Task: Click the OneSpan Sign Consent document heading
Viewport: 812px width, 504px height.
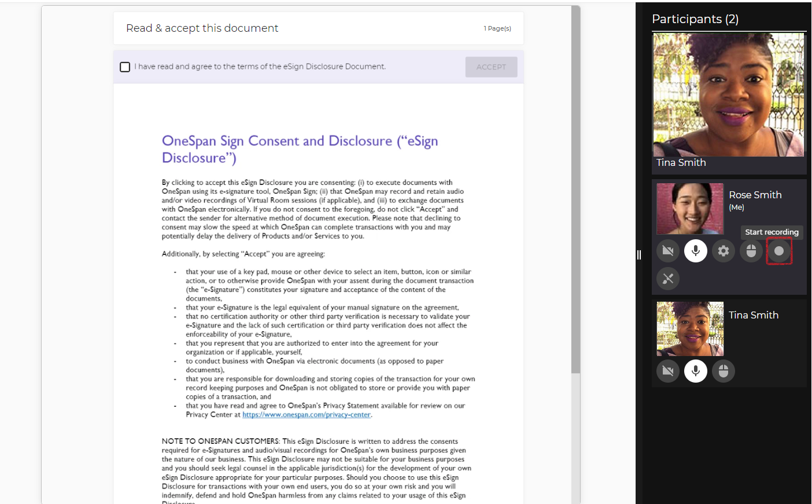Action: (300, 149)
